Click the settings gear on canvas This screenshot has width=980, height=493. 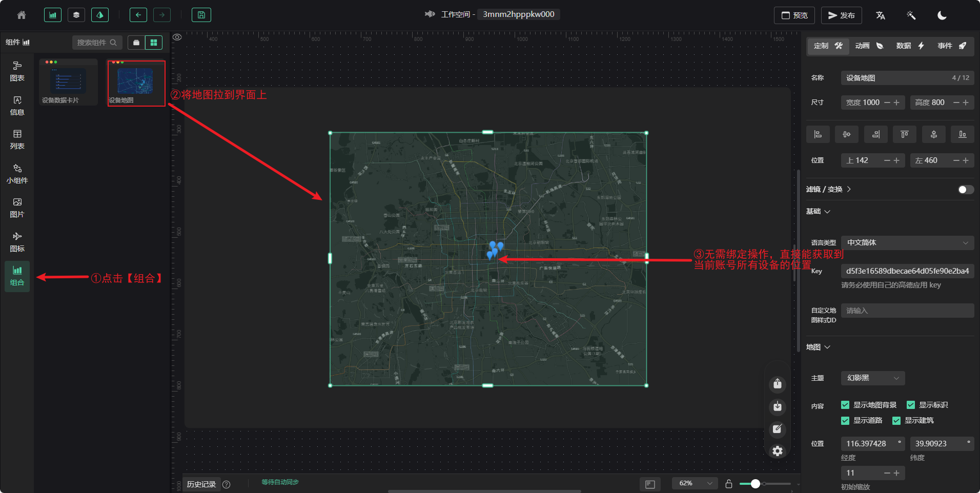coord(777,451)
